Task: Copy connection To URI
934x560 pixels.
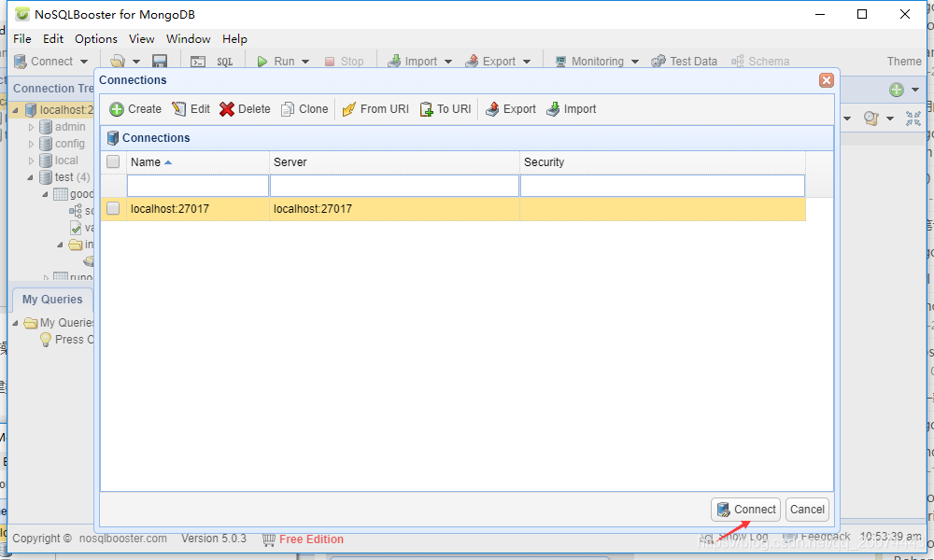Action: (446, 109)
